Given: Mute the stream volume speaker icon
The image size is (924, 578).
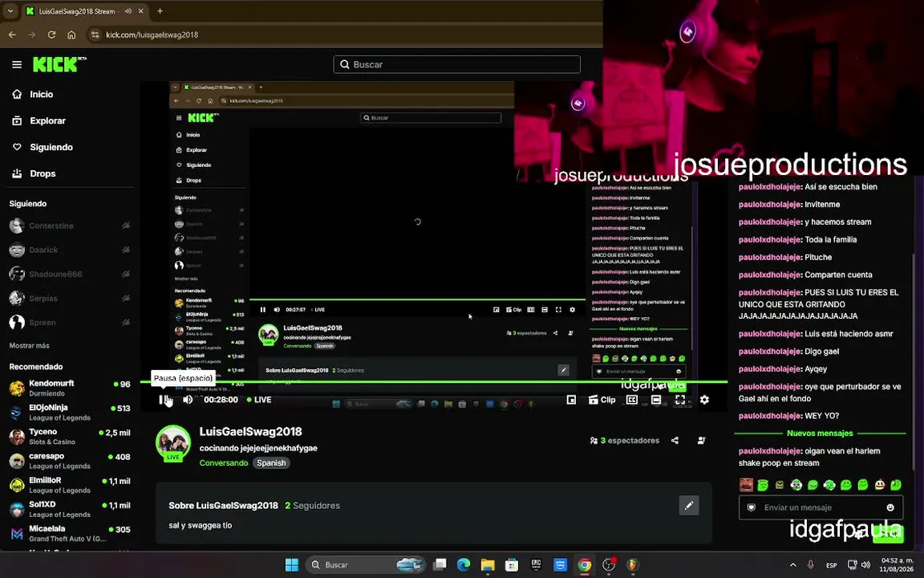Looking at the screenshot, I should [188, 400].
